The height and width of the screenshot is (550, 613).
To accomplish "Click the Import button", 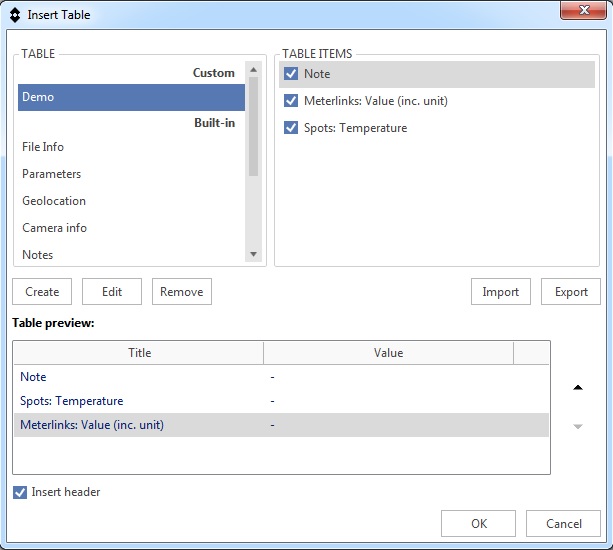I will [500, 292].
